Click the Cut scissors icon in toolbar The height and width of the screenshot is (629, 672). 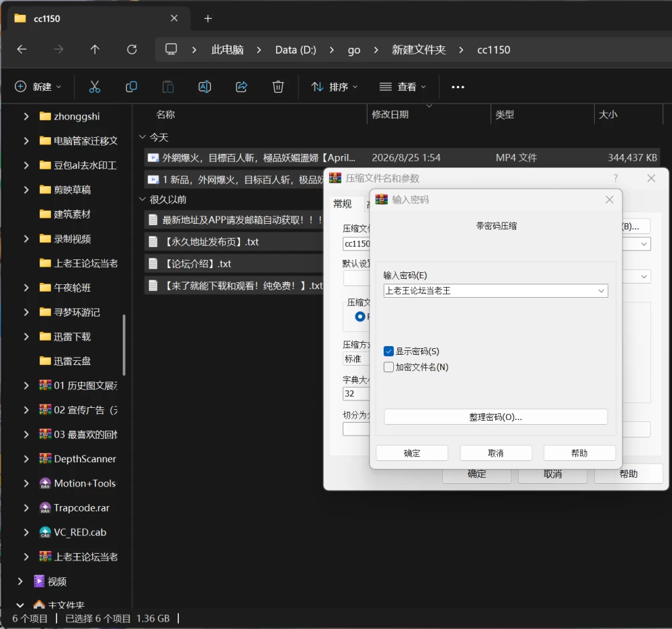[95, 87]
